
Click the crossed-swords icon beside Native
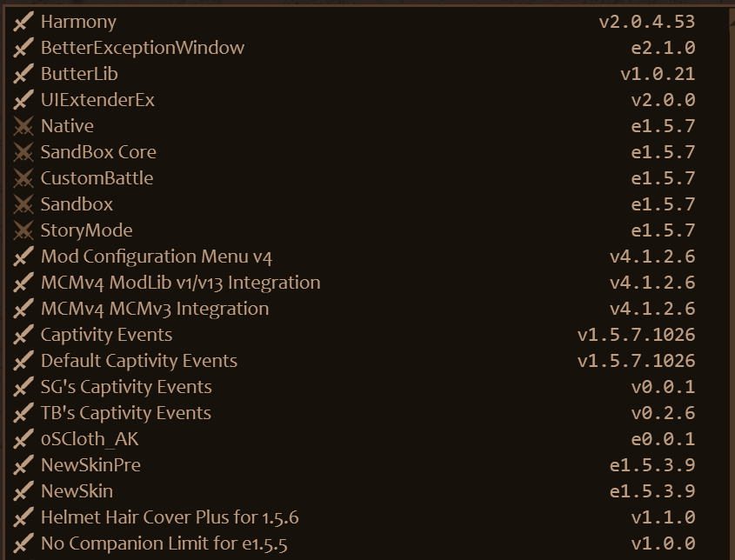click(23, 126)
